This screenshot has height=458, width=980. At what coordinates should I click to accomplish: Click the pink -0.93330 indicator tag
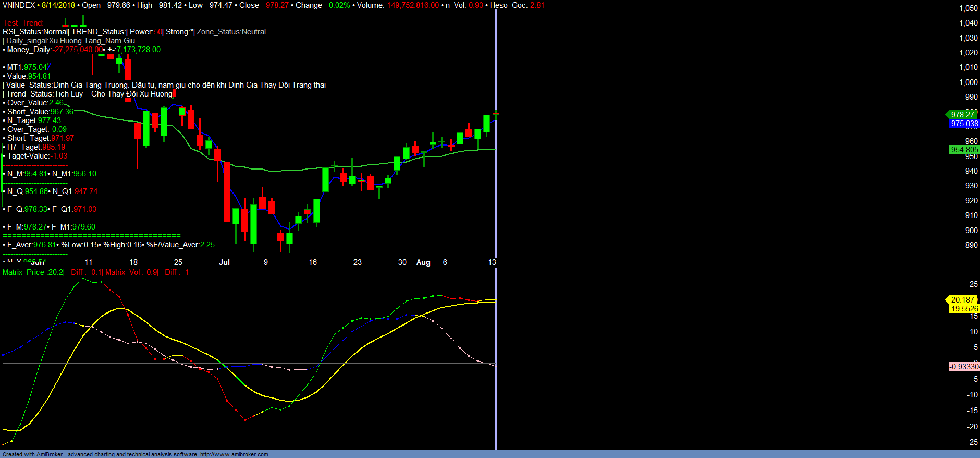964,367
